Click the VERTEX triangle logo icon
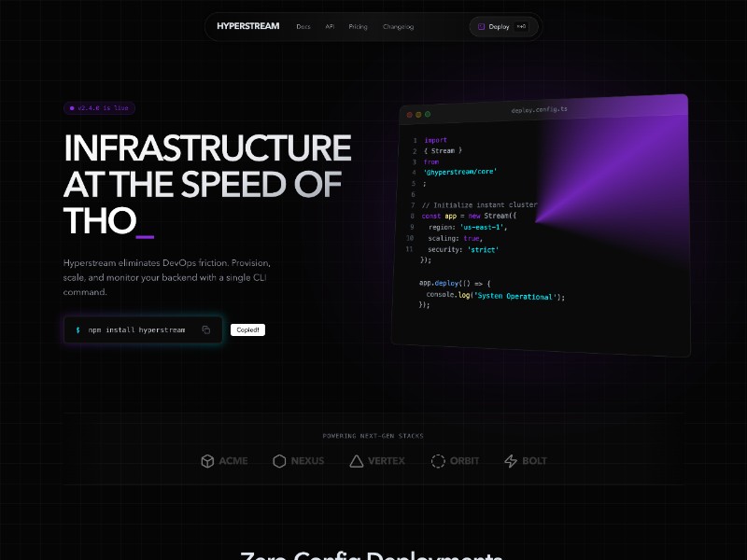 [357, 461]
